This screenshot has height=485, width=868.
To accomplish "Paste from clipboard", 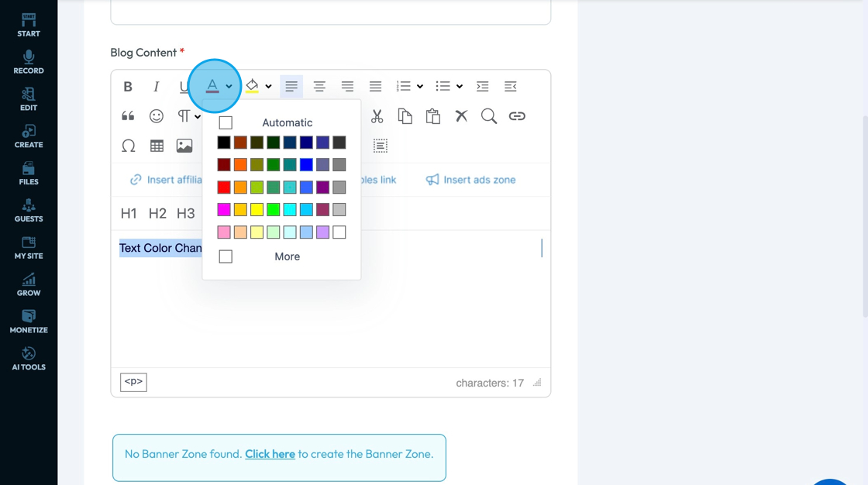I will [433, 116].
